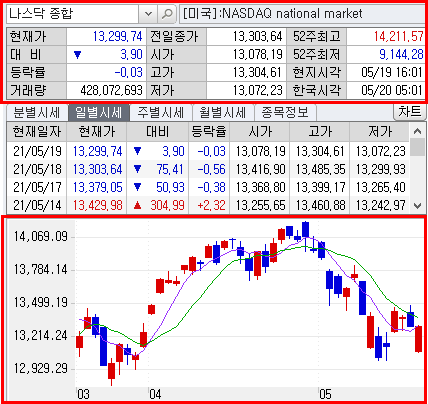Select the 21/05/19 row in daily table

click(208, 151)
